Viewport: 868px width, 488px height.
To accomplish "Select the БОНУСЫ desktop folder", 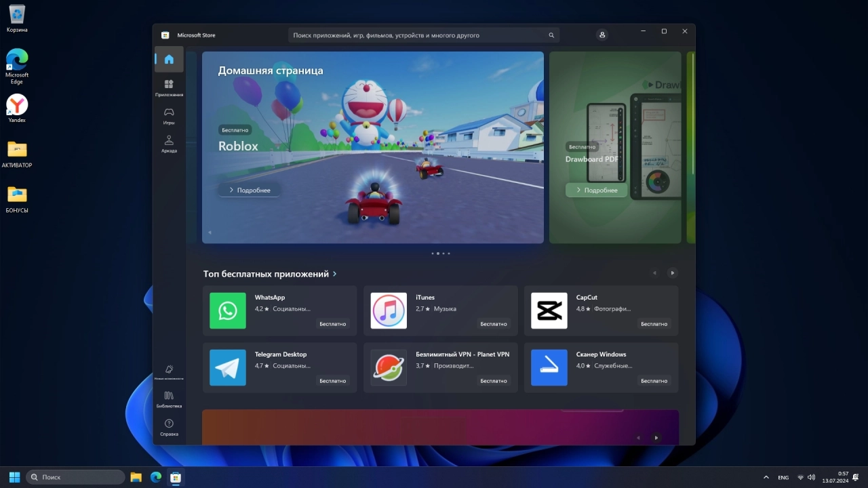I will (17, 199).
